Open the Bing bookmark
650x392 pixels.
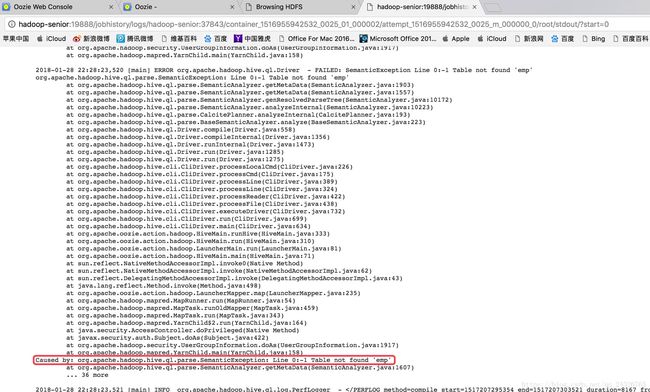click(594, 39)
